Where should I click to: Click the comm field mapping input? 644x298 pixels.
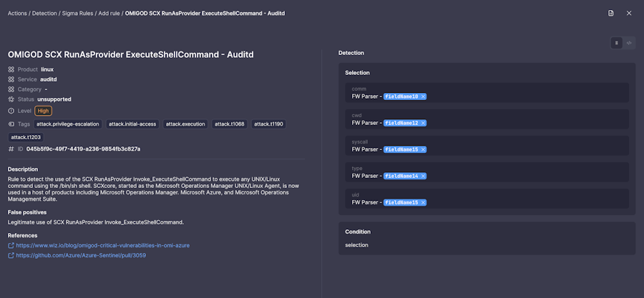point(487,93)
